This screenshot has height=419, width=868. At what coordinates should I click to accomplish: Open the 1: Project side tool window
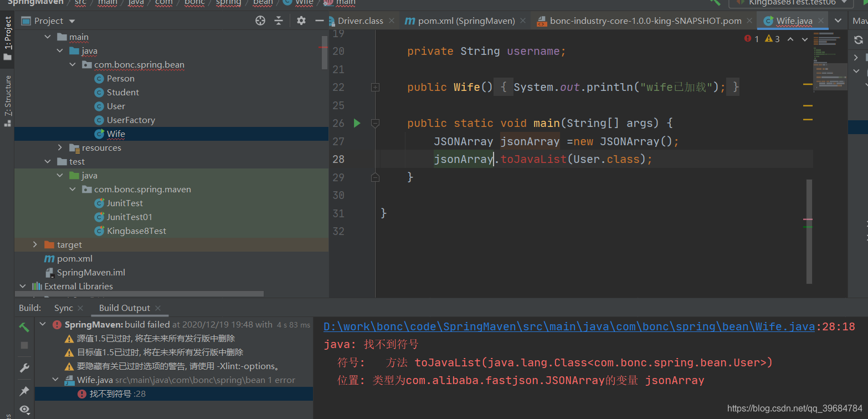8,38
